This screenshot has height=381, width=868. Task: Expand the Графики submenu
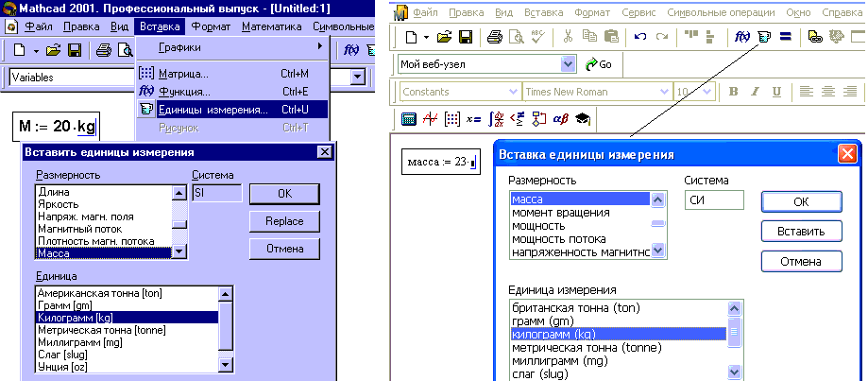232,47
